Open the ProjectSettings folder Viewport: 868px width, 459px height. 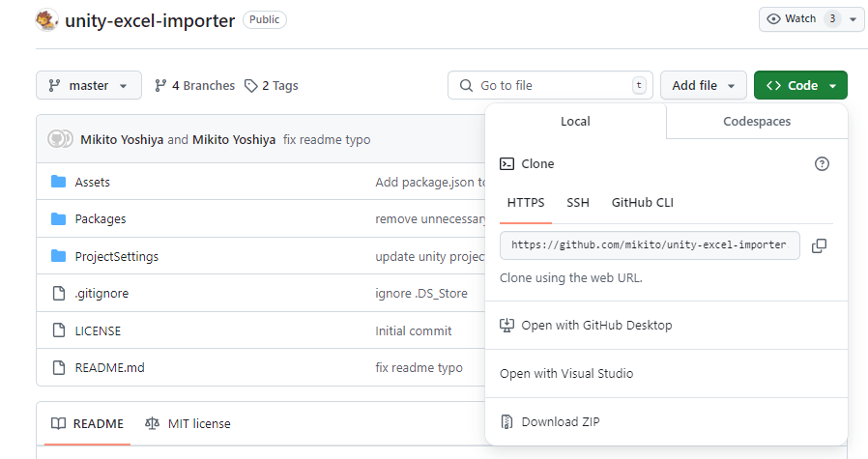tap(116, 256)
